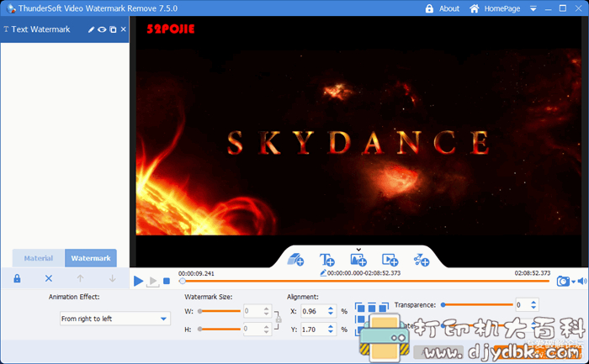Adjust the watermark width W slider

point(220,311)
